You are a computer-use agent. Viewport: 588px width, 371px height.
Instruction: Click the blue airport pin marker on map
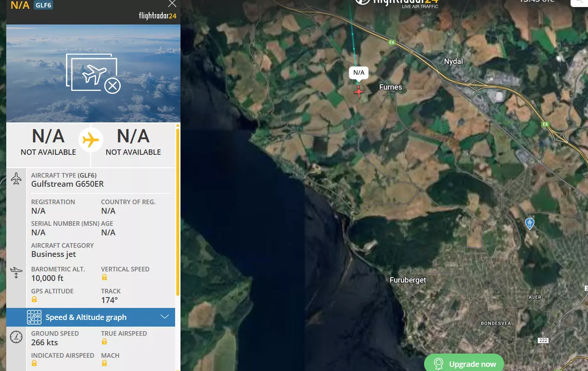point(529,223)
